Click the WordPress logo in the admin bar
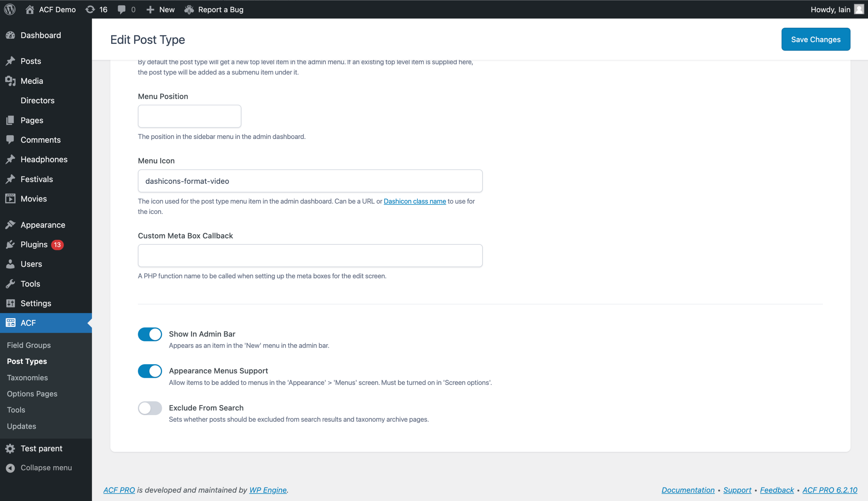The image size is (868, 501). [x=9, y=9]
